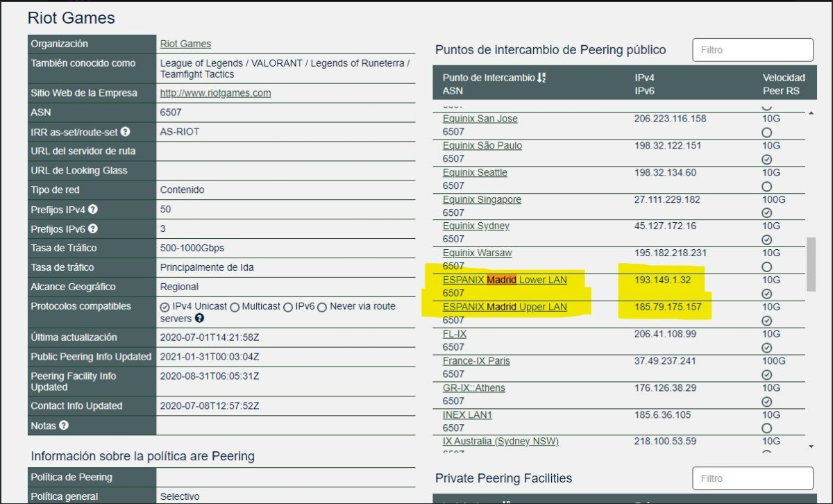Open the Equinix San Jose exchange link

(x=480, y=119)
